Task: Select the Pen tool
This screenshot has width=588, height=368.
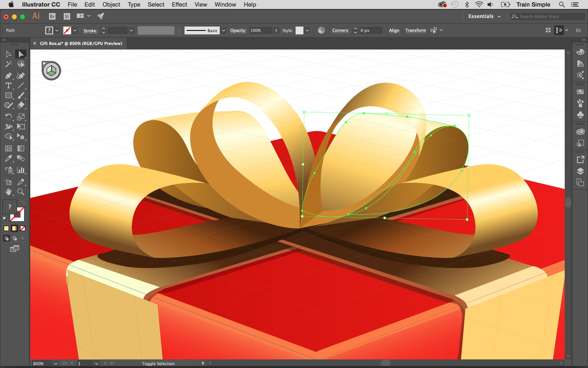Action: [x=9, y=76]
